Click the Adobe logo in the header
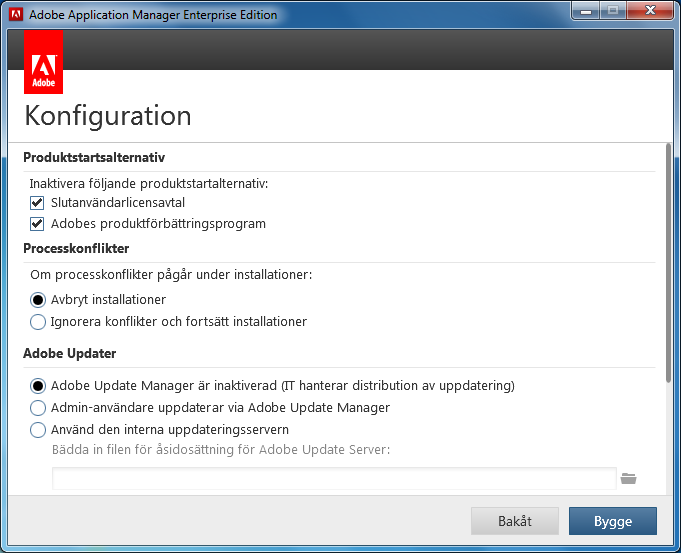 43,62
